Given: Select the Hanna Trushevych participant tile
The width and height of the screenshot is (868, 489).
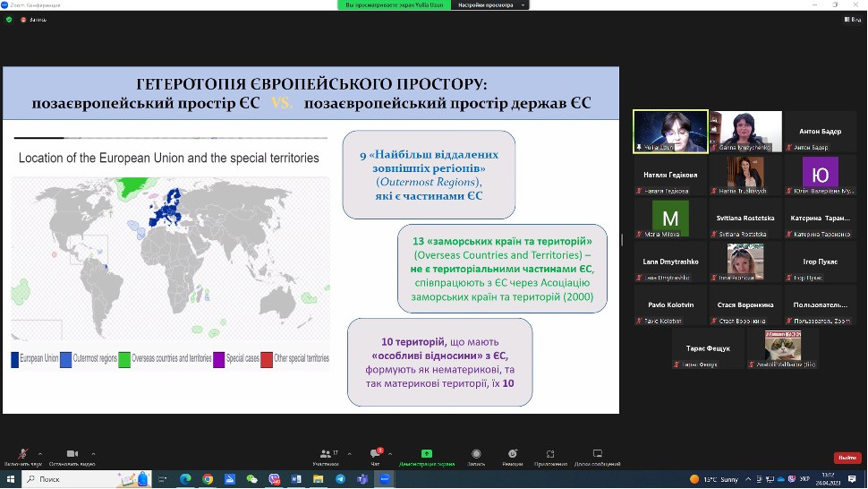Looking at the screenshot, I should (x=745, y=175).
